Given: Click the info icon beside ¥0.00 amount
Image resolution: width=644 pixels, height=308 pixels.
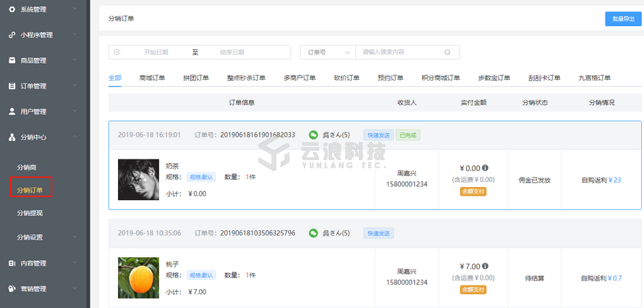Looking at the screenshot, I should point(485,167).
